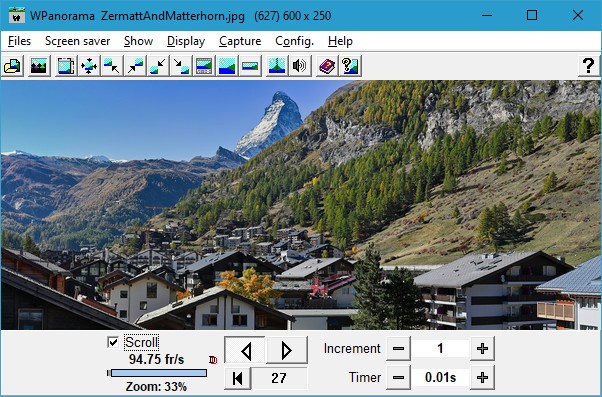Open the Capture menu
The height and width of the screenshot is (397, 602).
click(x=240, y=41)
